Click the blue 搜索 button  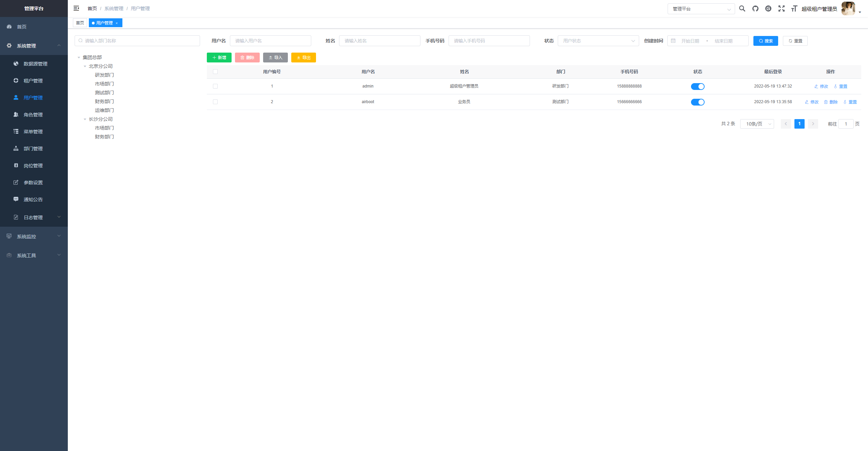(766, 41)
